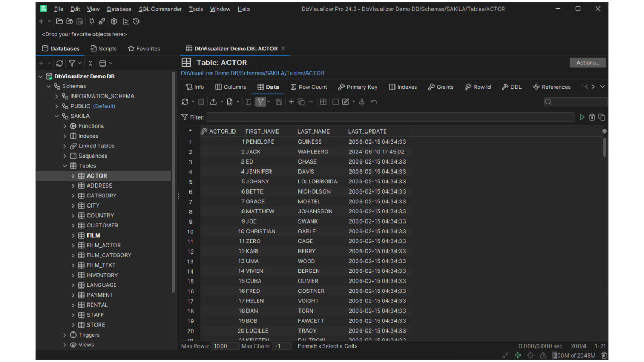Click the delete row minus icon in data toolbar

[x=311, y=102]
